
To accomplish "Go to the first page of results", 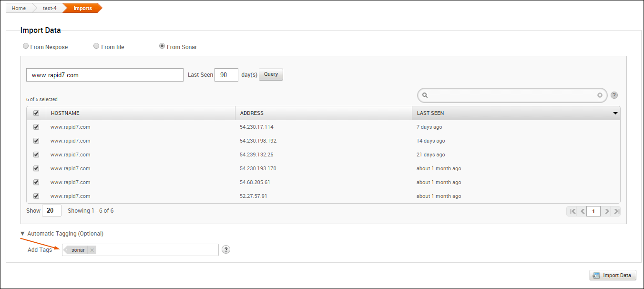I will pyautogui.click(x=572, y=211).
